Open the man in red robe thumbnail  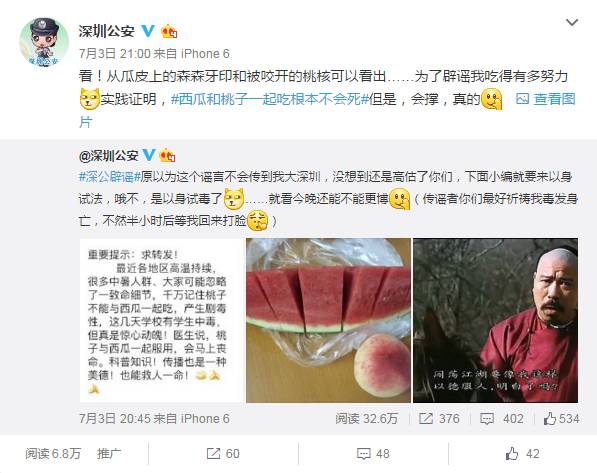(495, 320)
